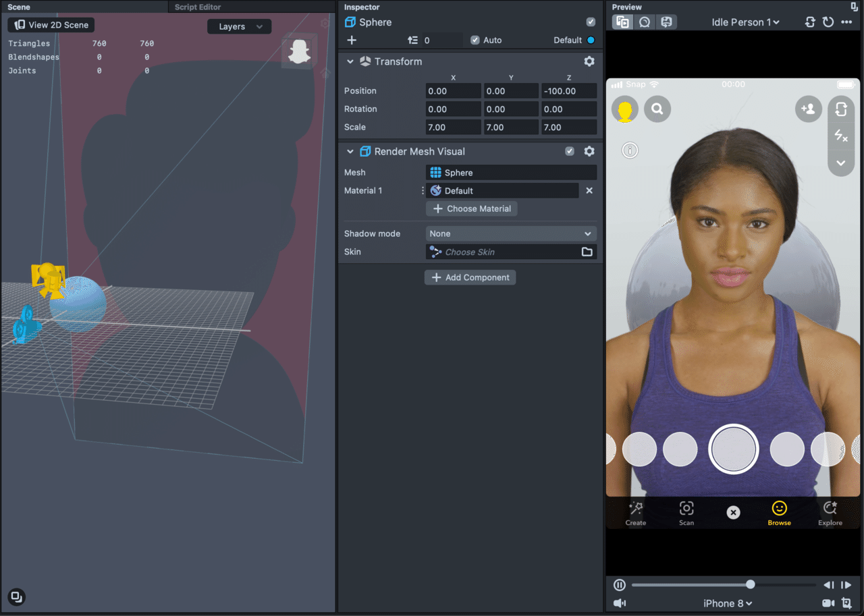This screenshot has width=864, height=616.
Task: Click the add friend icon in preview
Action: click(x=809, y=109)
